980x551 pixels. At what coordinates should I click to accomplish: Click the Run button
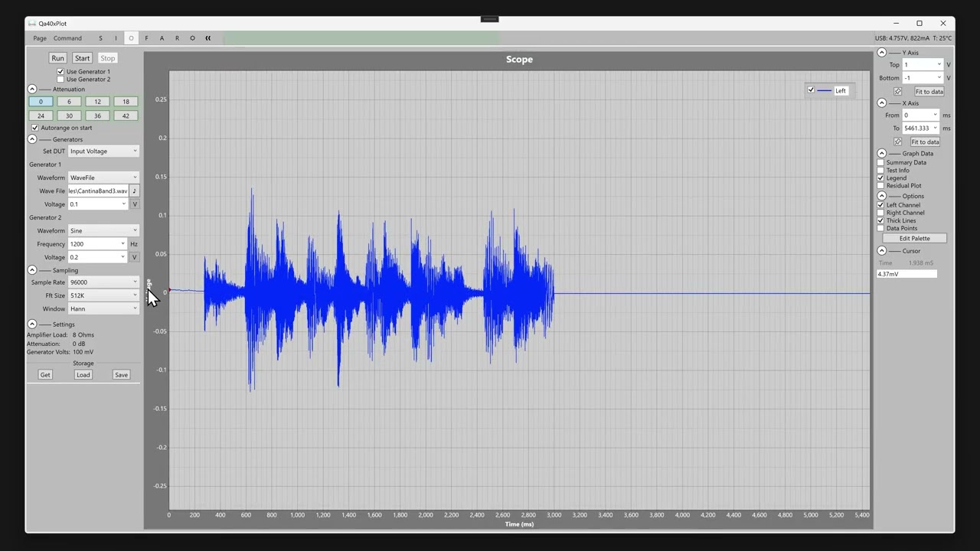[x=57, y=58]
